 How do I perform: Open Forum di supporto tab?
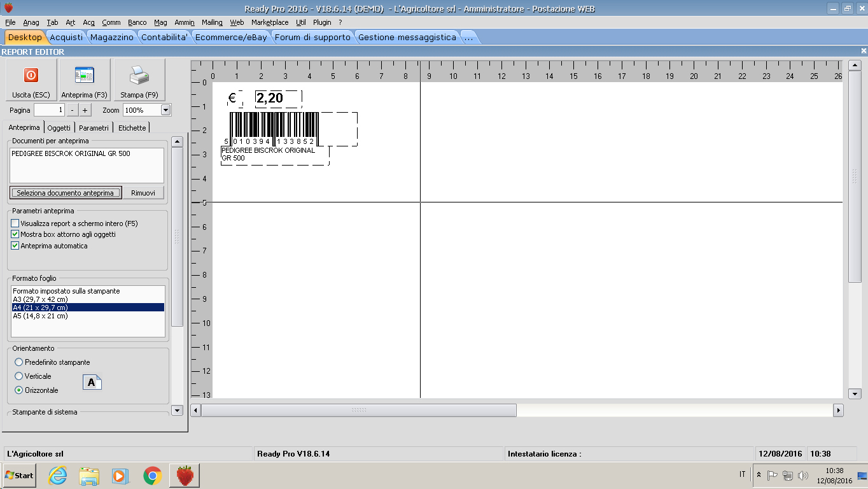[312, 37]
